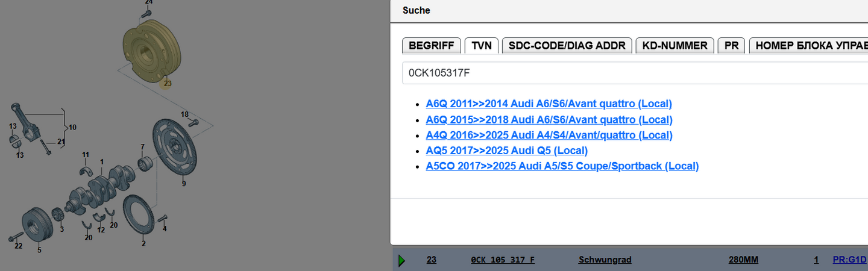This screenshot has height=271, width=868.
Task: Open the НОМЕР БЛОКА УПРАВ tab
Action: 808,46
